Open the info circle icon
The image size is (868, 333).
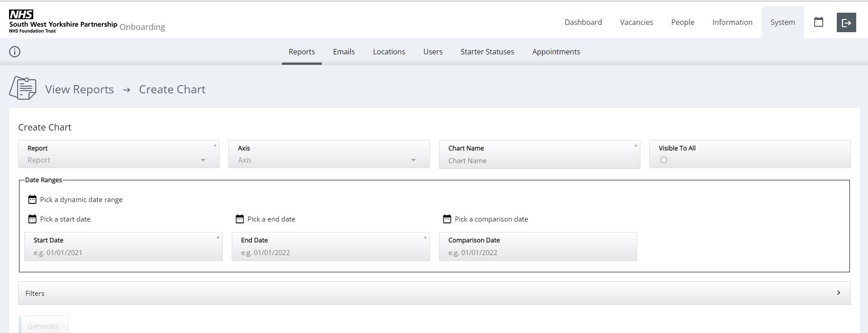[15, 52]
